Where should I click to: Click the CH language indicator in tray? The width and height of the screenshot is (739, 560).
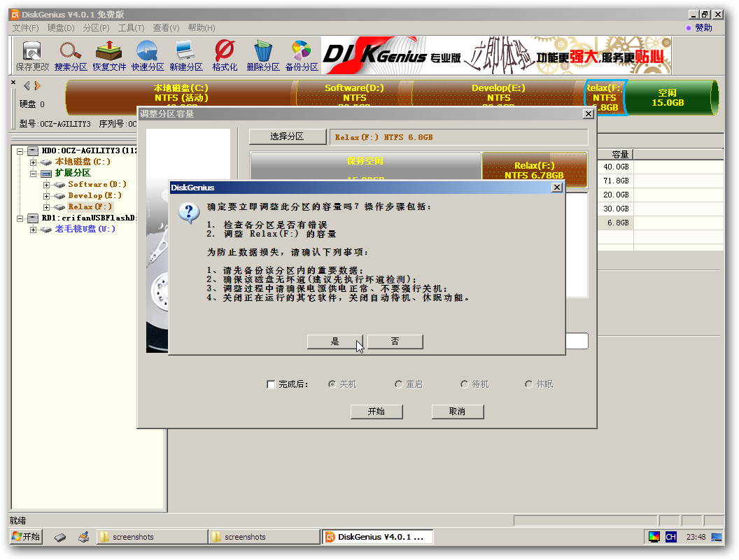coord(670,537)
